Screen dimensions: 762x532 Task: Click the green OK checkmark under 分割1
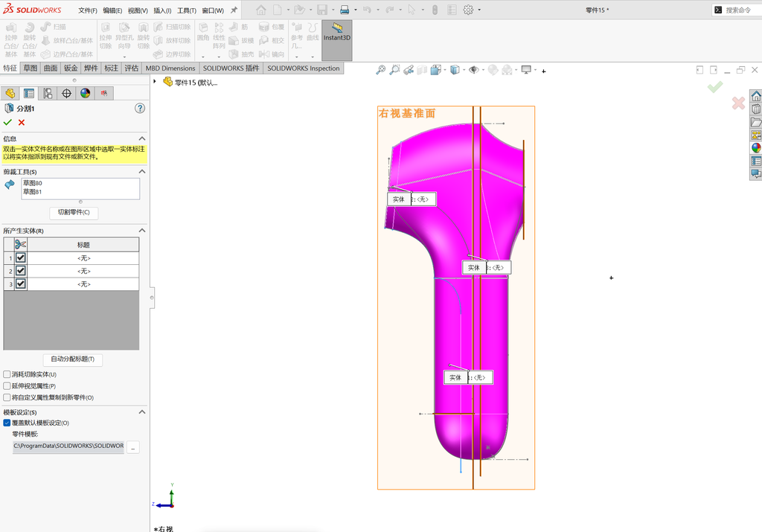click(x=7, y=123)
